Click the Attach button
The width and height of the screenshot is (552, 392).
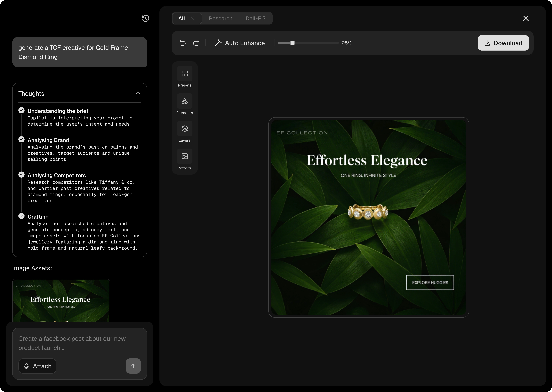point(37,366)
